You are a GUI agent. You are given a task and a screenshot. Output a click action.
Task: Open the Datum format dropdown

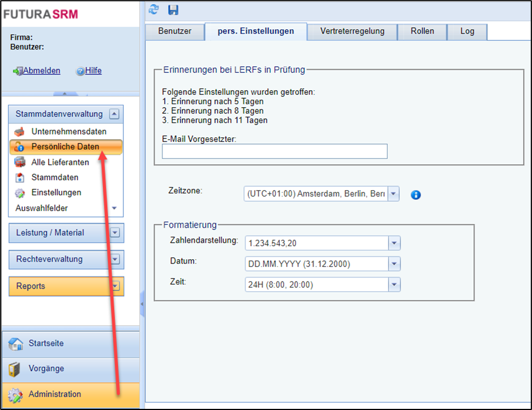pos(395,264)
